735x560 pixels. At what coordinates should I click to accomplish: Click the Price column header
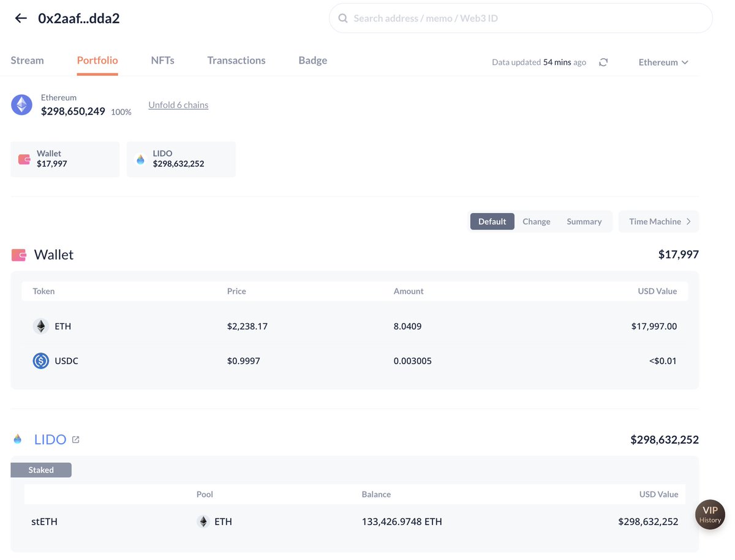point(236,291)
